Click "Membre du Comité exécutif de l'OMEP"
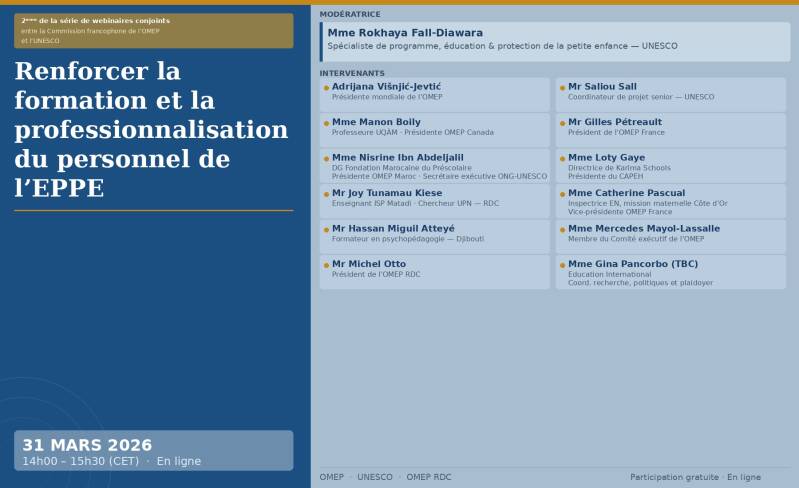 click(x=636, y=239)
